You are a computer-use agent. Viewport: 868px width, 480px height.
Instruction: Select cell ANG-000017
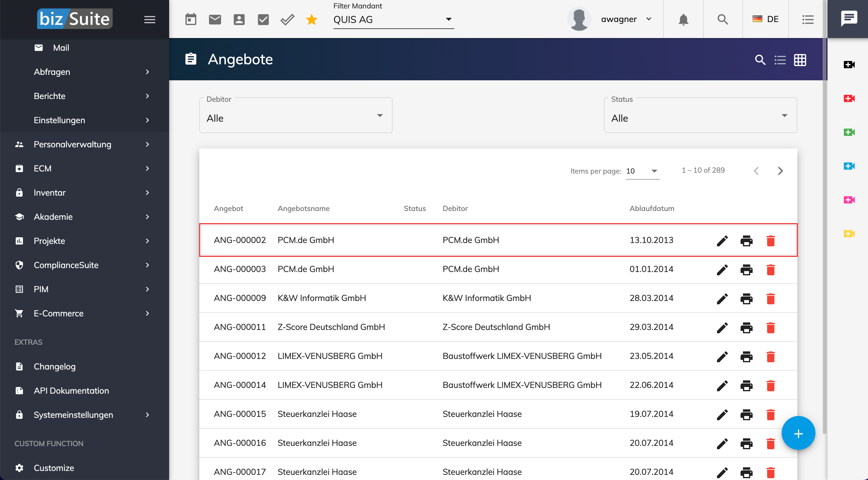[240, 472]
